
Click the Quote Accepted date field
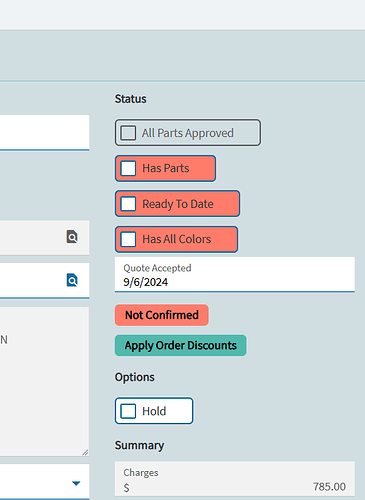[235, 275]
